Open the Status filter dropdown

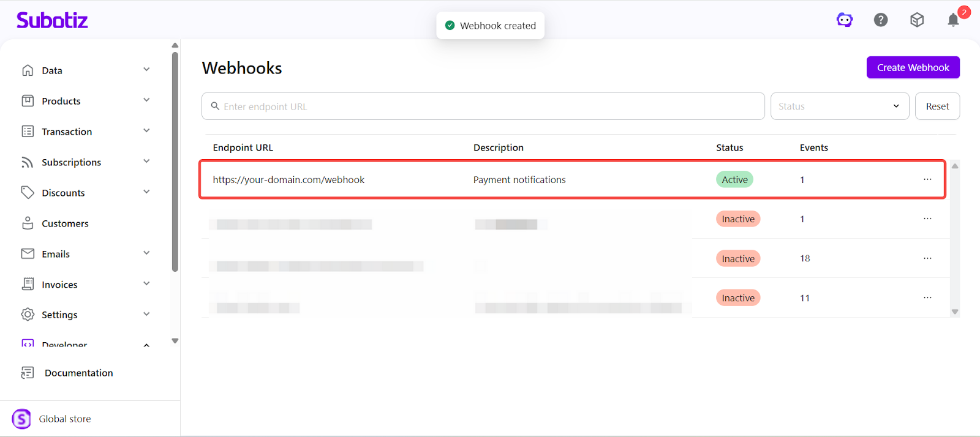point(839,106)
